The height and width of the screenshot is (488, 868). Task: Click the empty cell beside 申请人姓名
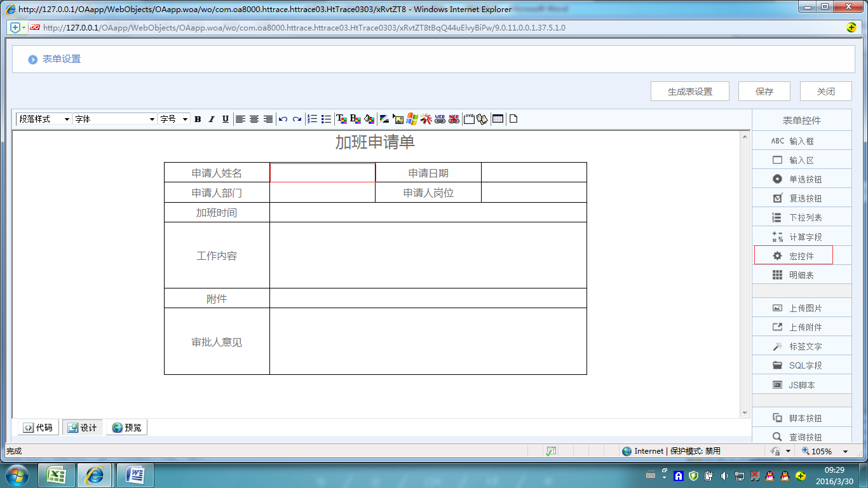322,173
